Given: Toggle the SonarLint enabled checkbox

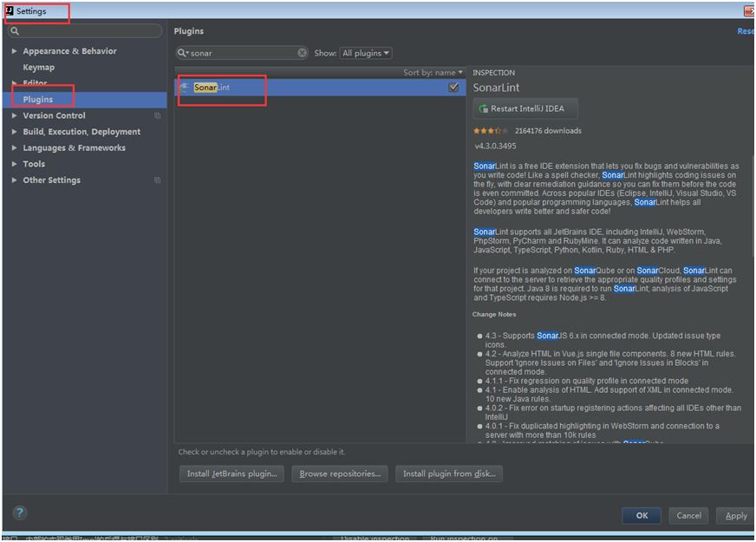Looking at the screenshot, I should coord(453,88).
